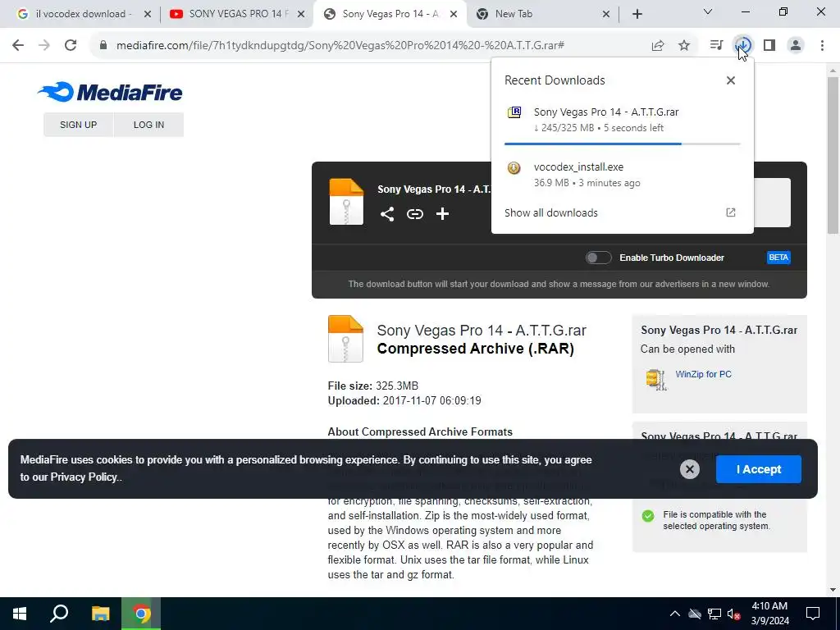Click the MediaFire logo

(111, 92)
